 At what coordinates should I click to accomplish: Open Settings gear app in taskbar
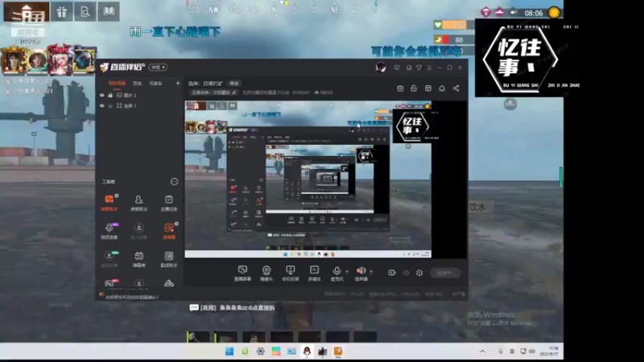coord(260,352)
